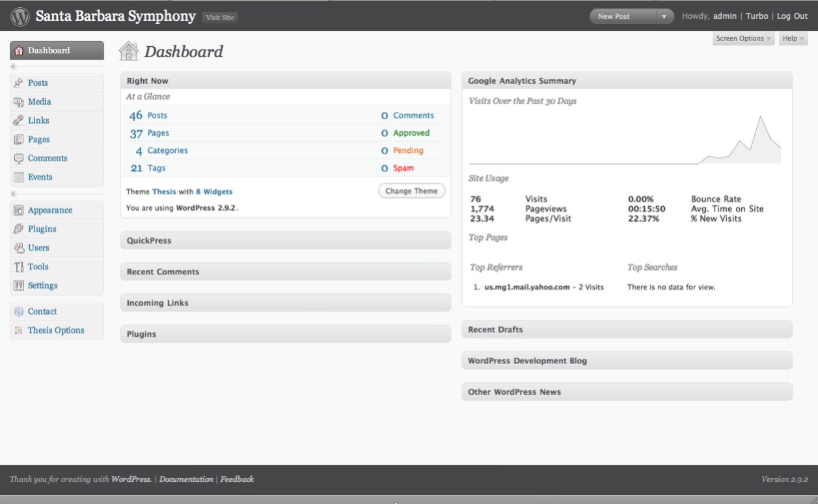
Task: Open the New Post dropdown arrow
Action: (x=664, y=16)
